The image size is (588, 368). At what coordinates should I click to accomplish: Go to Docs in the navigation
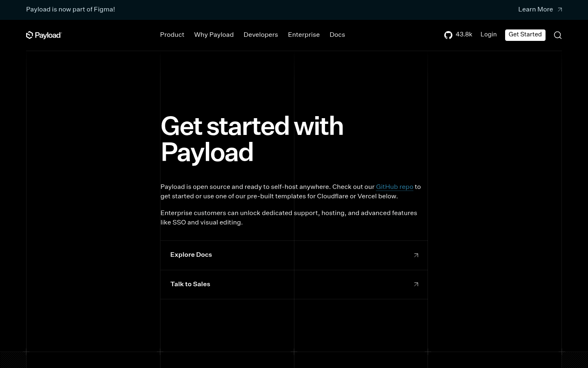[x=337, y=35]
